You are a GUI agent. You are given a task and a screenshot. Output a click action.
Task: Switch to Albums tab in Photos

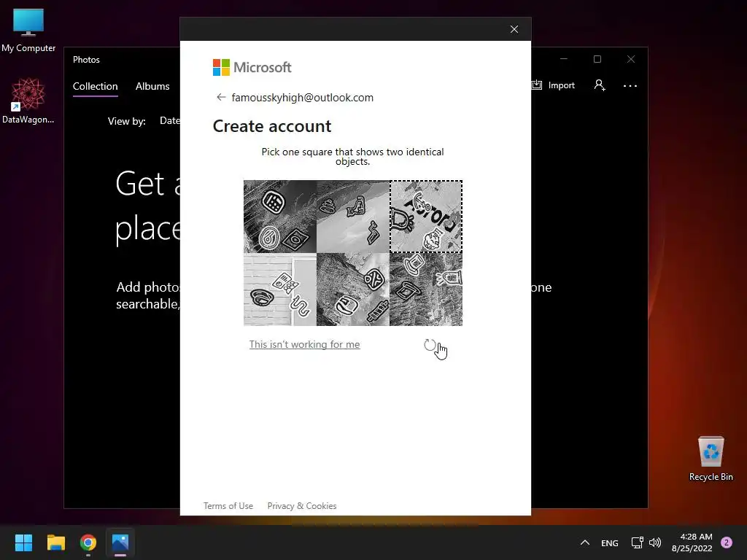coord(152,86)
